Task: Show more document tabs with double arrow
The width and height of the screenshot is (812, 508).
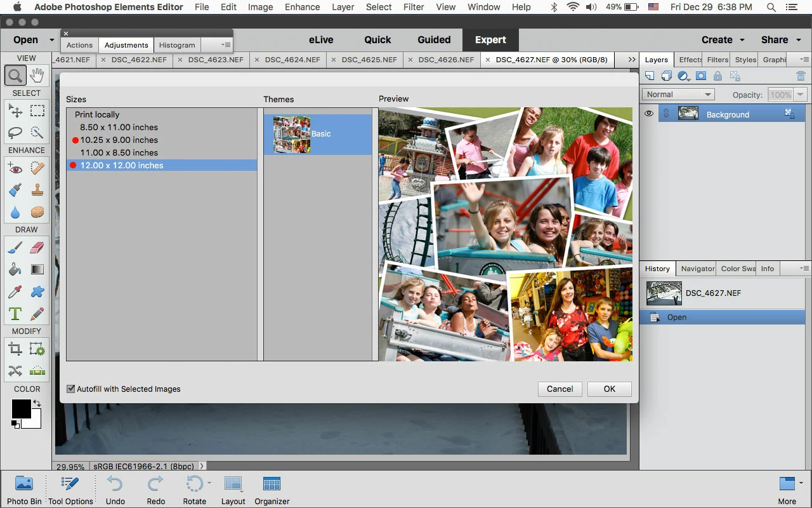Action: coord(632,60)
